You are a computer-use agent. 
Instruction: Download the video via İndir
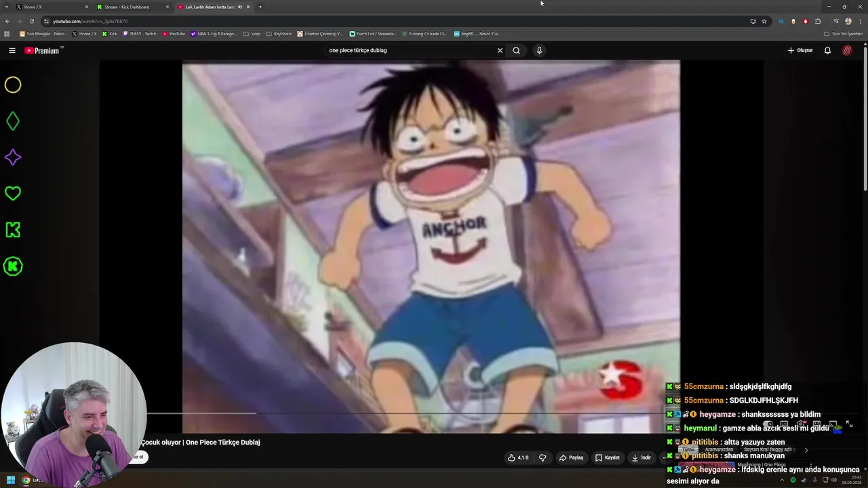click(642, 457)
